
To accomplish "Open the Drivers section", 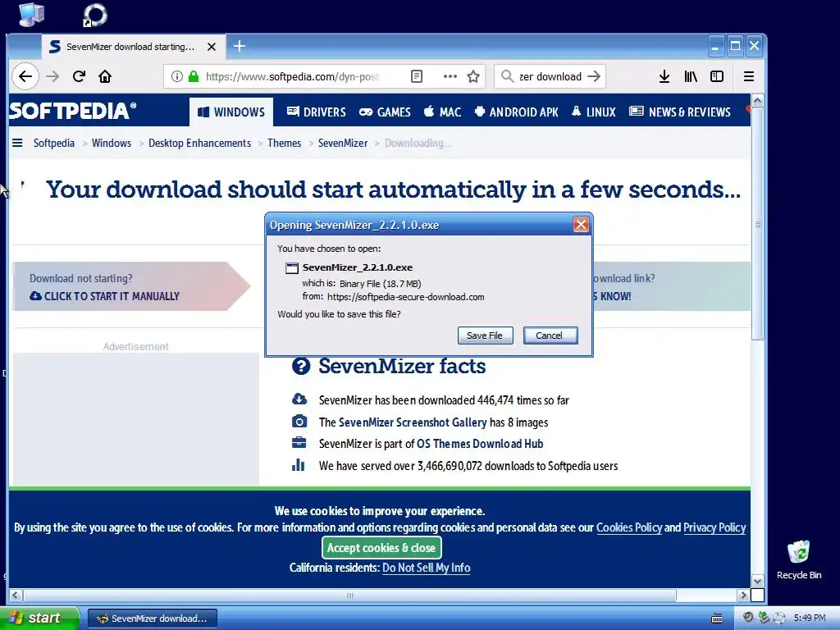I will point(316,112).
